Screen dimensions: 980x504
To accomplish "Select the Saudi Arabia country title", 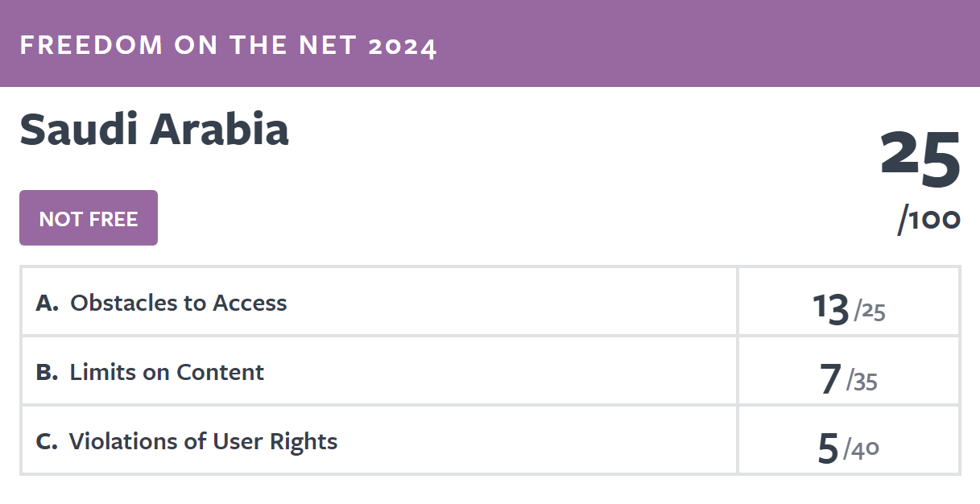I will (154, 129).
